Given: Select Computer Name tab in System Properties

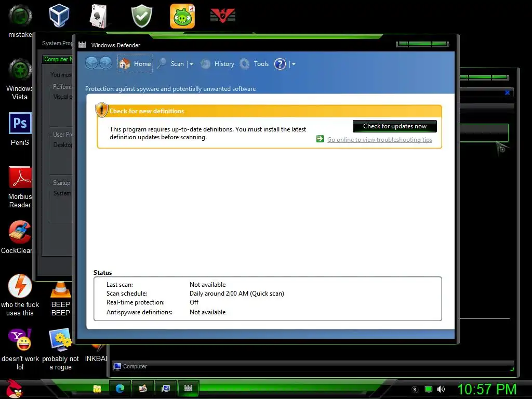Looking at the screenshot, I should [58, 59].
